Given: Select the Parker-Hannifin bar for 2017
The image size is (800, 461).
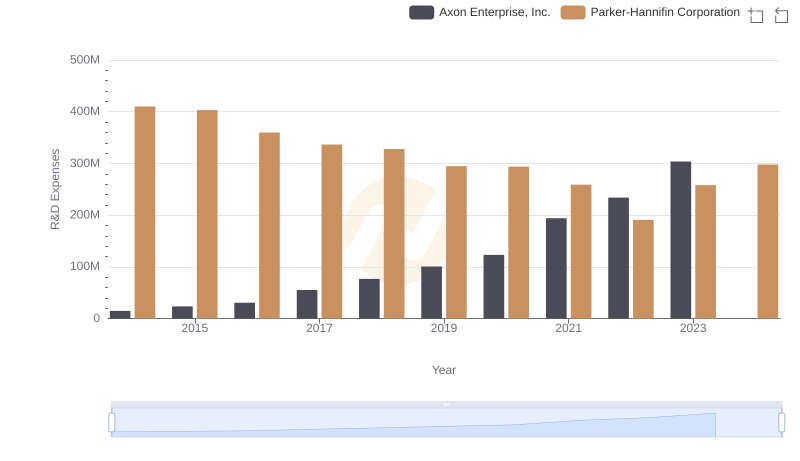Looking at the screenshot, I should click(x=332, y=232).
